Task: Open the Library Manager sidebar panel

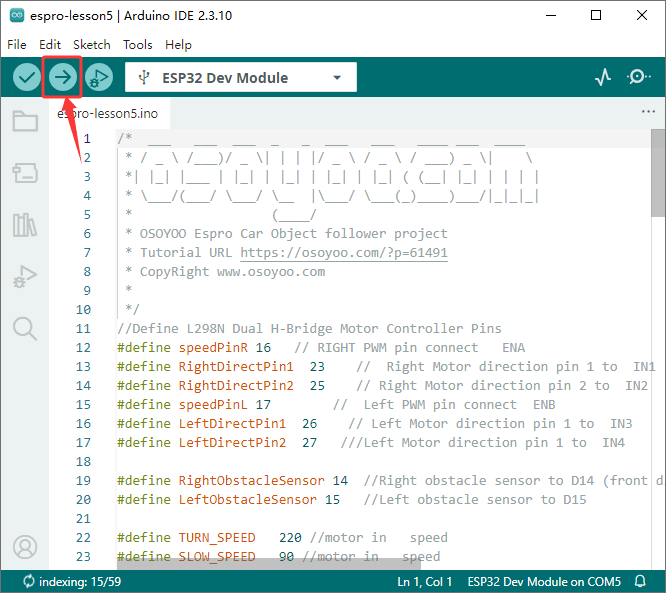Action: [x=25, y=225]
